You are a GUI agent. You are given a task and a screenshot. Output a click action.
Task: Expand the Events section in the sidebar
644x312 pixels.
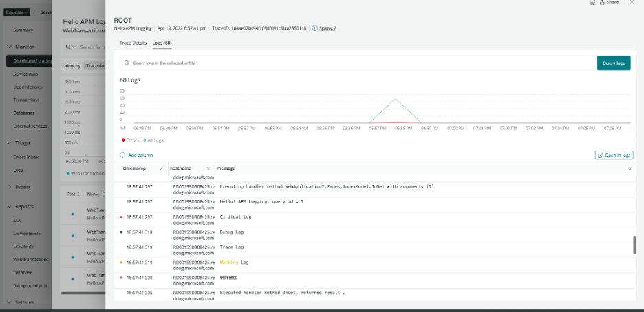[9, 187]
